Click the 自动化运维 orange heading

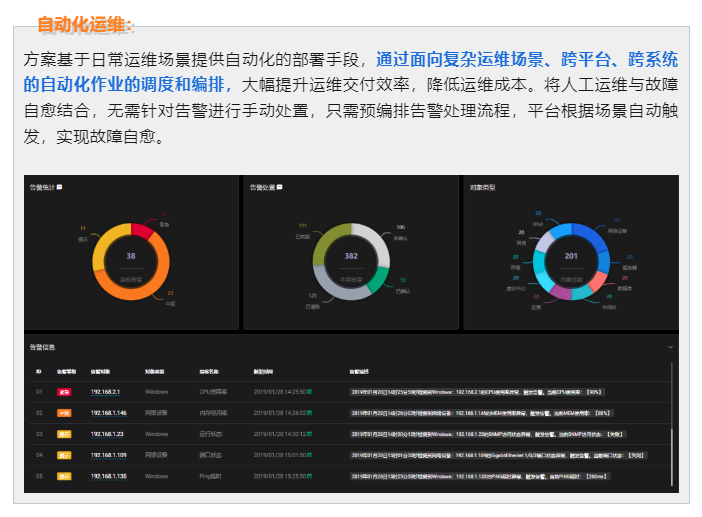tap(84, 24)
